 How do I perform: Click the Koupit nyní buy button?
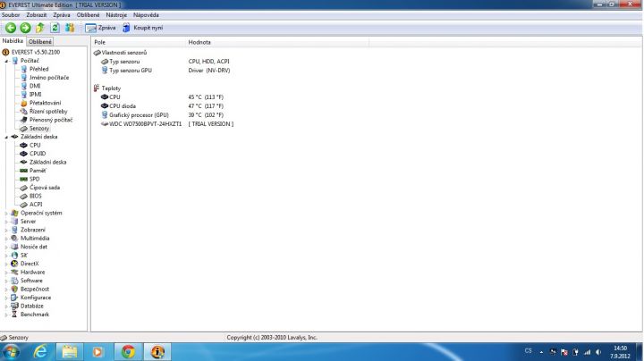pyautogui.click(x=143, y=28)
